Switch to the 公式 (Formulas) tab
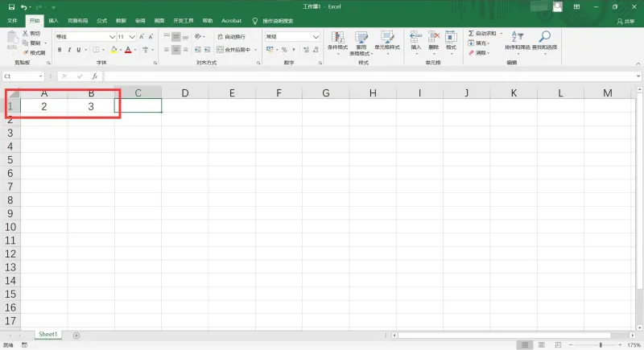The image size is (644, 350). coord(101,20)
